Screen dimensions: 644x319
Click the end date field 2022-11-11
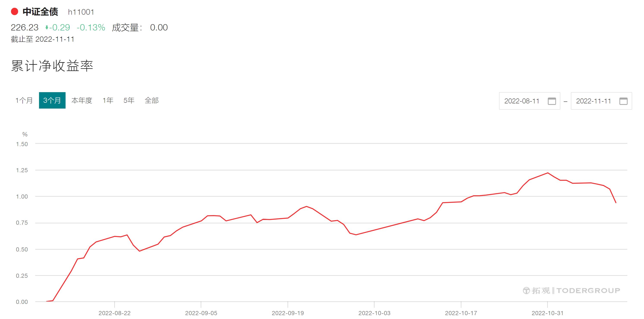coord(594,101)
